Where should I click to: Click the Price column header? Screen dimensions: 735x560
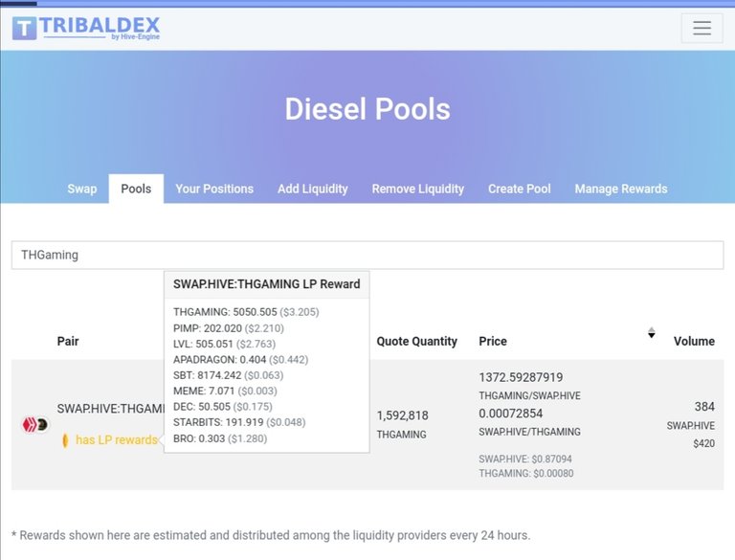493,341
